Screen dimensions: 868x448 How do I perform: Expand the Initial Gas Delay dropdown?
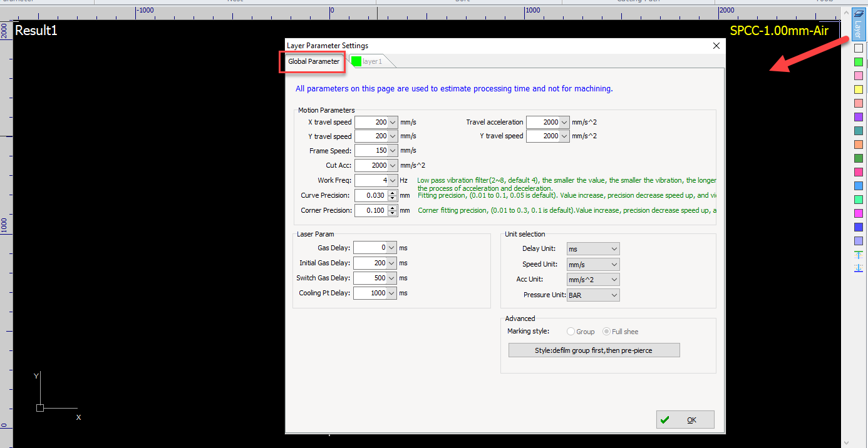coord(391,263)
